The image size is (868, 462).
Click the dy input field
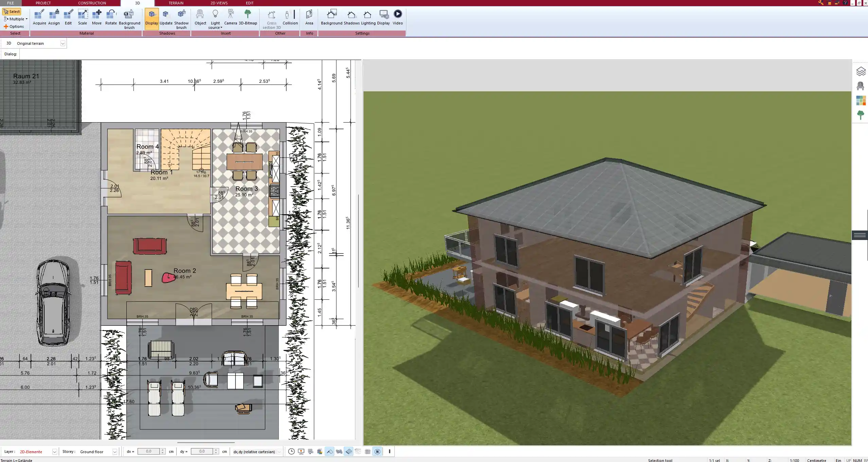(202, 451)
